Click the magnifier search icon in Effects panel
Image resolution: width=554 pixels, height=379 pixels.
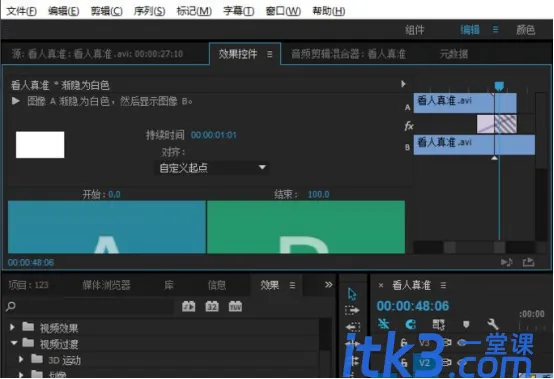coord(11,306)
